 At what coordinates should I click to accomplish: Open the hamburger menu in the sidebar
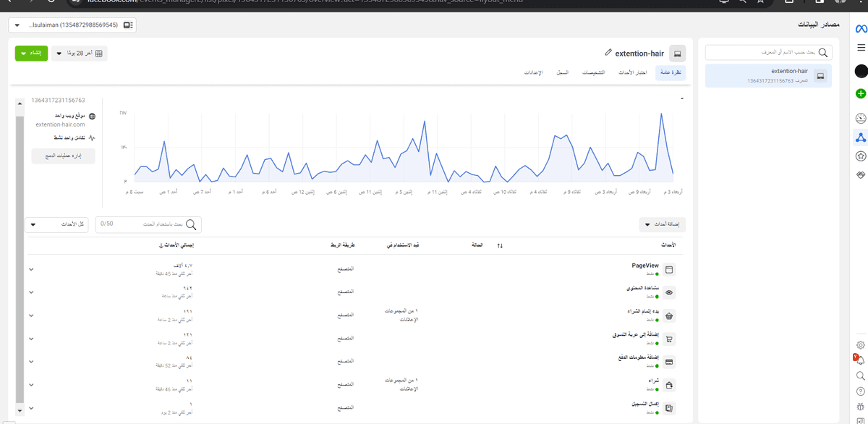[x=861, y=48]
